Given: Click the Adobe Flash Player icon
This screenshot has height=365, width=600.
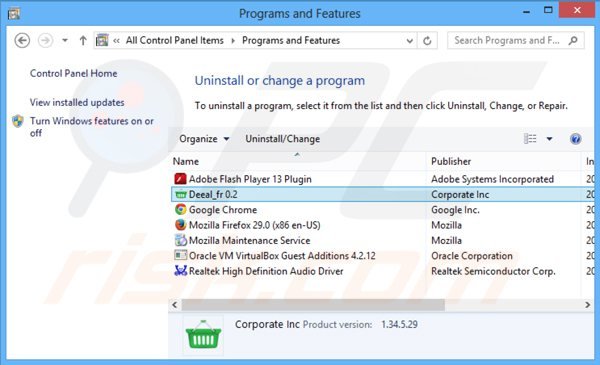Looking at the screenshot, I should [x=180, y=179].
